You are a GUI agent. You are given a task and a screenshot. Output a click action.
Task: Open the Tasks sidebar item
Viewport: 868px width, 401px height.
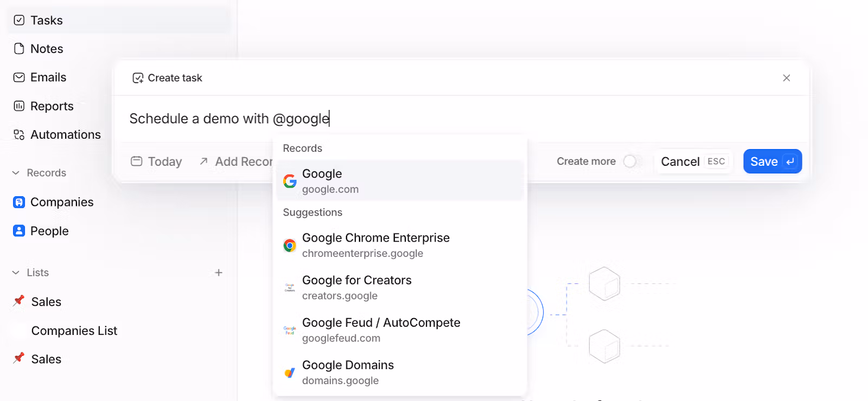(118, 20)
